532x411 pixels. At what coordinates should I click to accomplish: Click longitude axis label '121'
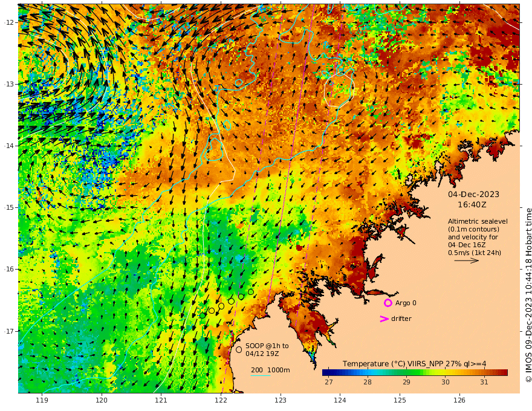pyautogui.click(x=161, y=401)
